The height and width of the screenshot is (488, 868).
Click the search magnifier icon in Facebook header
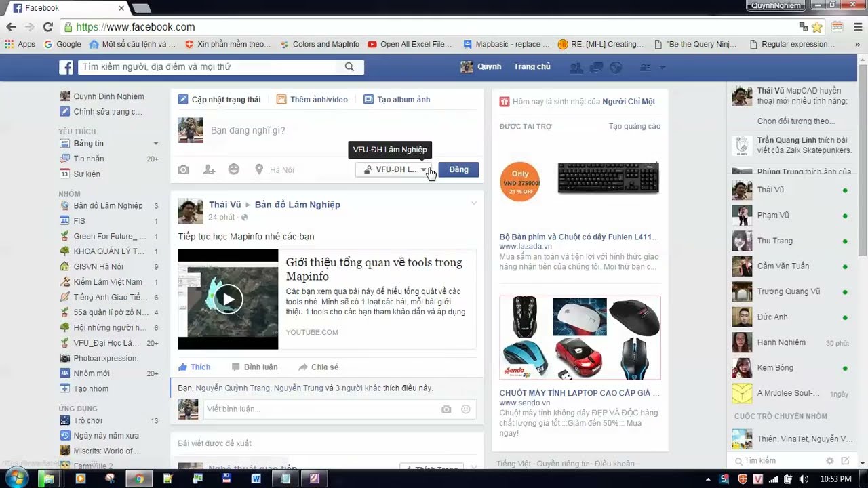[349, 67]
